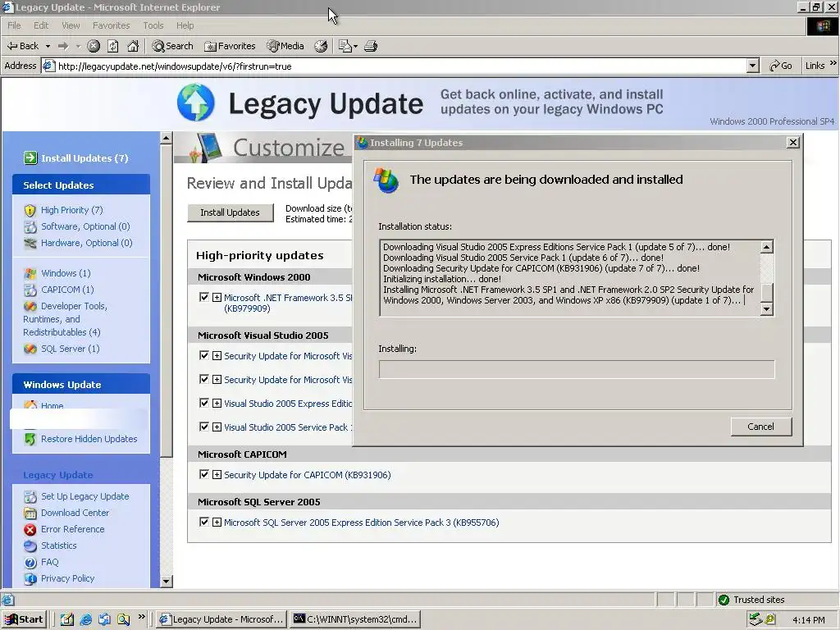Expand second Visual Studio security update details
The height and width of the screenshot is (630, 840).
point(217,379)
